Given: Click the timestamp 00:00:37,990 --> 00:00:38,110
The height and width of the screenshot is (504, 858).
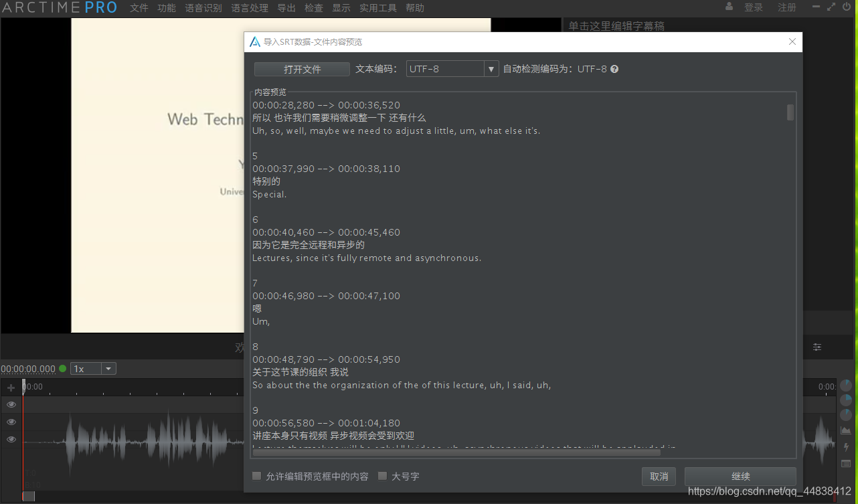Looking at the screenshot, I should (x=326, y=169).
